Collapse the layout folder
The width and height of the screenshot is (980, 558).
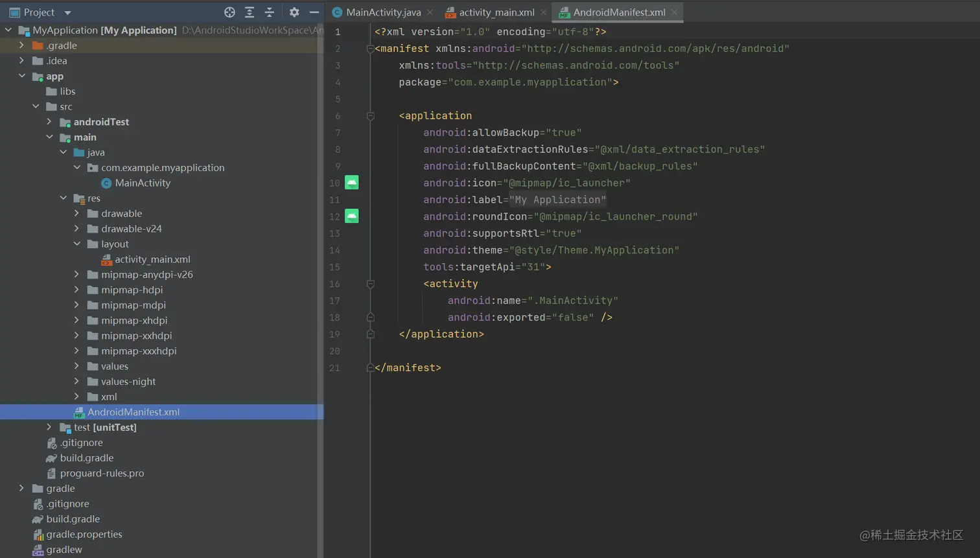click(x=77, y=244)
